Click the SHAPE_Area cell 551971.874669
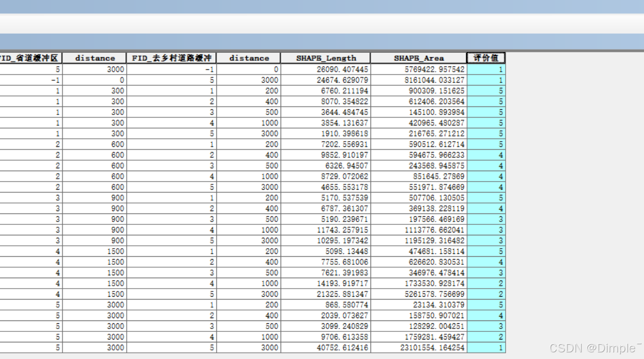Image resolution: width=644 pixels, height=359 pixels. click(419, 187)
